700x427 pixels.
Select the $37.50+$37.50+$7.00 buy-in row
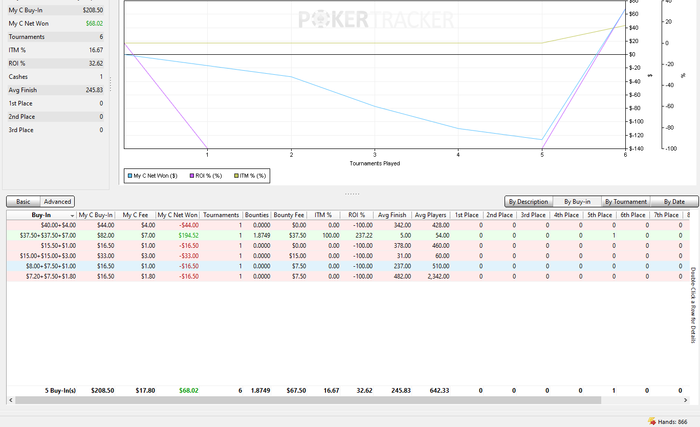point(348,235)
